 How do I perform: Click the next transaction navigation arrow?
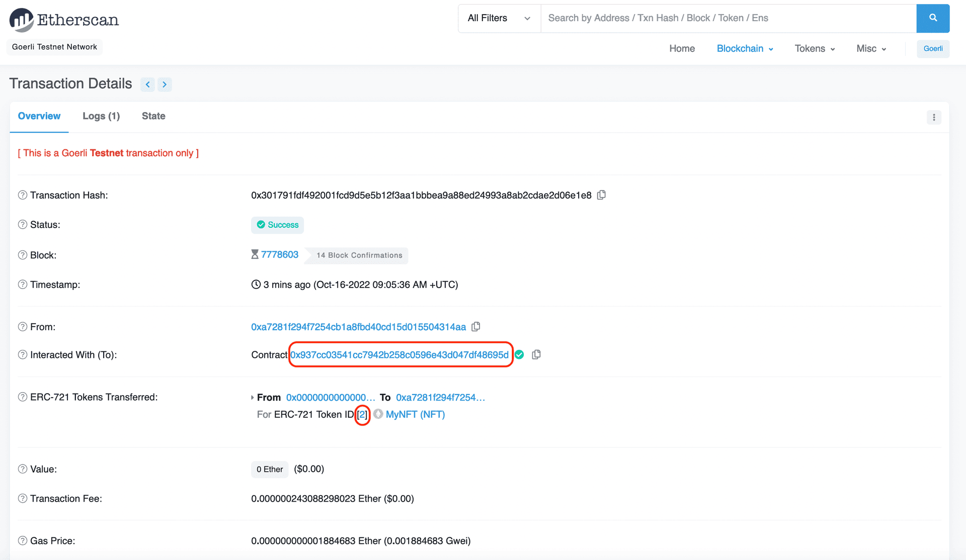coord(165,84)
